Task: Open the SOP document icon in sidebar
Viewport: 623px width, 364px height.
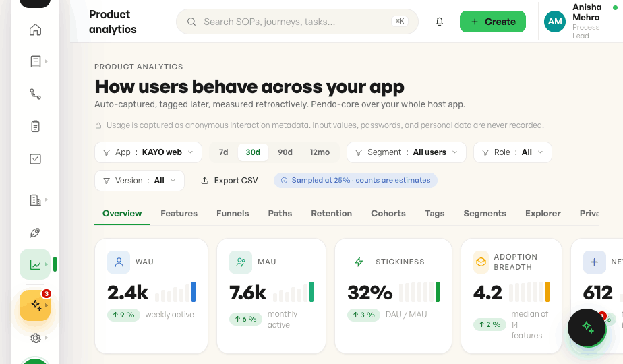Action: (35, 61)
